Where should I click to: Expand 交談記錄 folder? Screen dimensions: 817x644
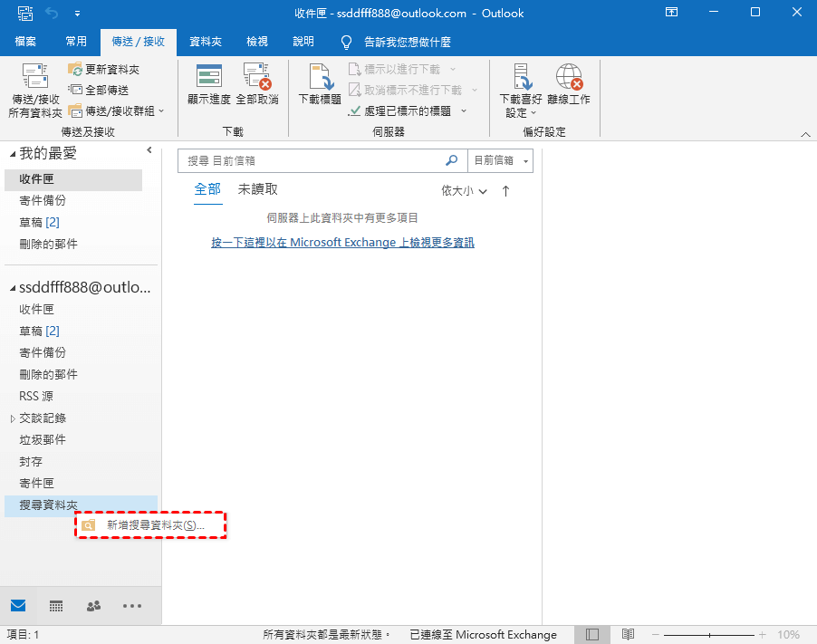(13, 418)
